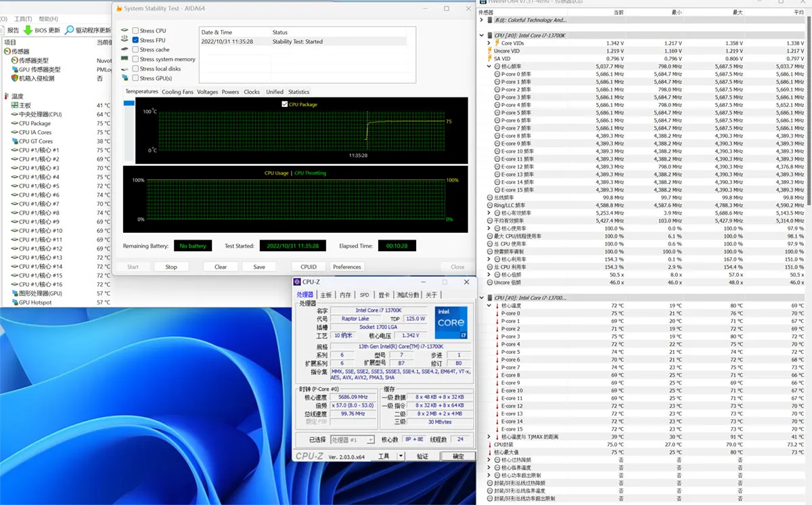This screenshot has width=812, height=505.
Task: Select the Stability Test: Started log row
Action: point(302,41)
